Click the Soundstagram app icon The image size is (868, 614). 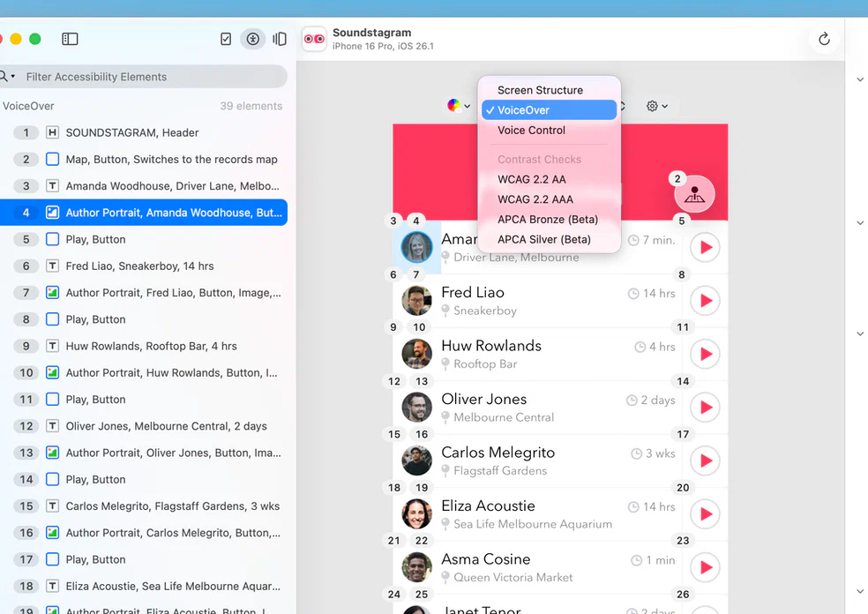[314, 39]
